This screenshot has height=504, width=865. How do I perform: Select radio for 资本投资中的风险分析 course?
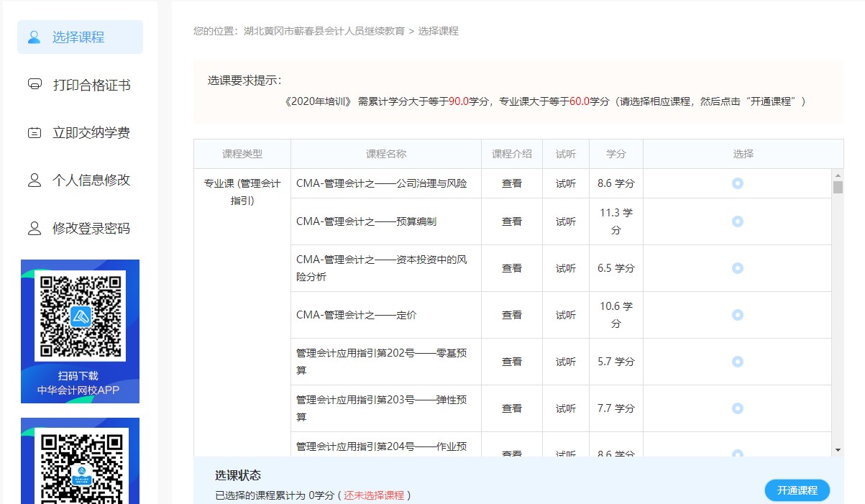737,268
